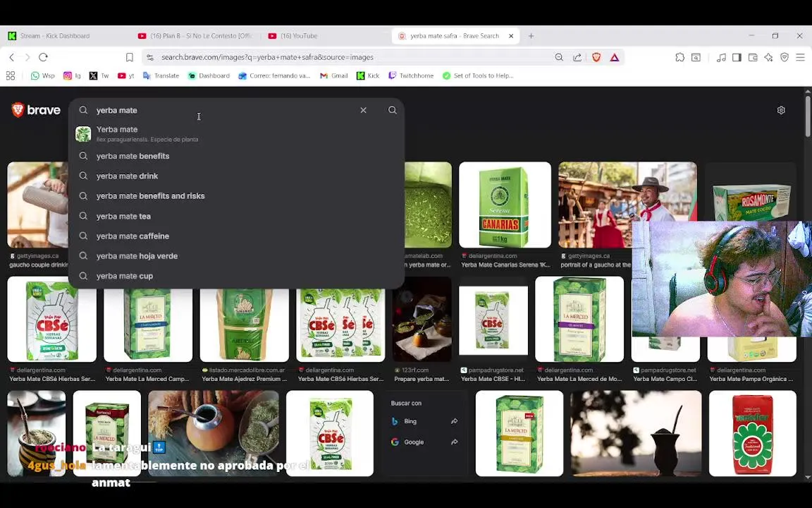Open the Gmail bookmark
This screenshot has width=812, height=508.
coord(333,75)
